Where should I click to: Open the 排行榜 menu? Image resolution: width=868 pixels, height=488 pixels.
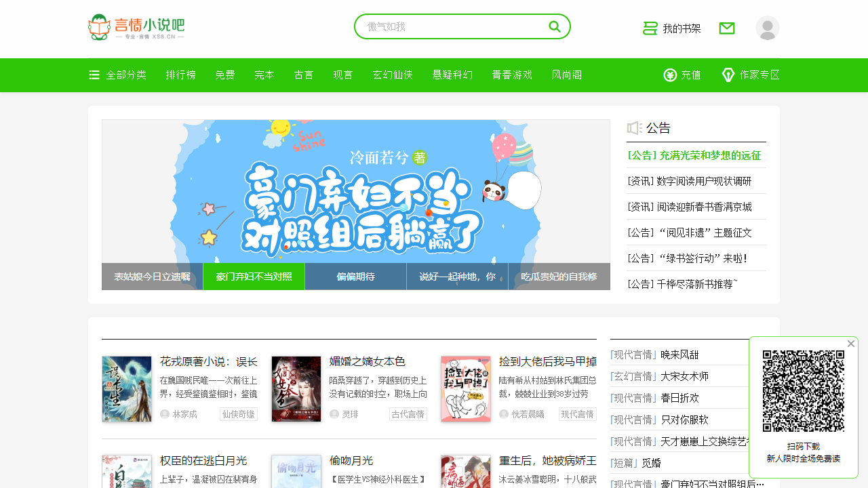181,75
